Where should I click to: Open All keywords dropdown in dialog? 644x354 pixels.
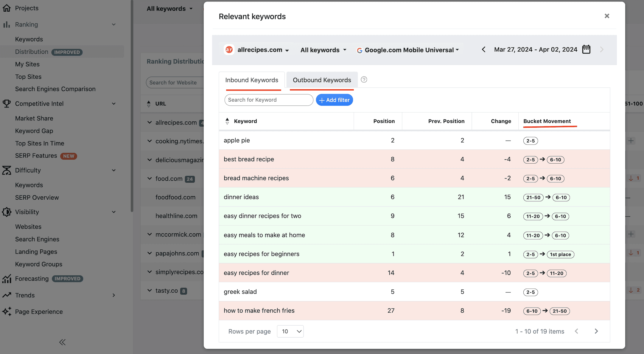[x=323, y=50]
